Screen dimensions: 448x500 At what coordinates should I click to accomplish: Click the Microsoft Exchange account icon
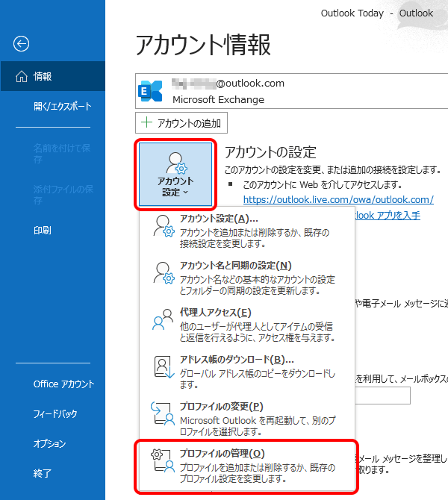(x=152, y=91)
